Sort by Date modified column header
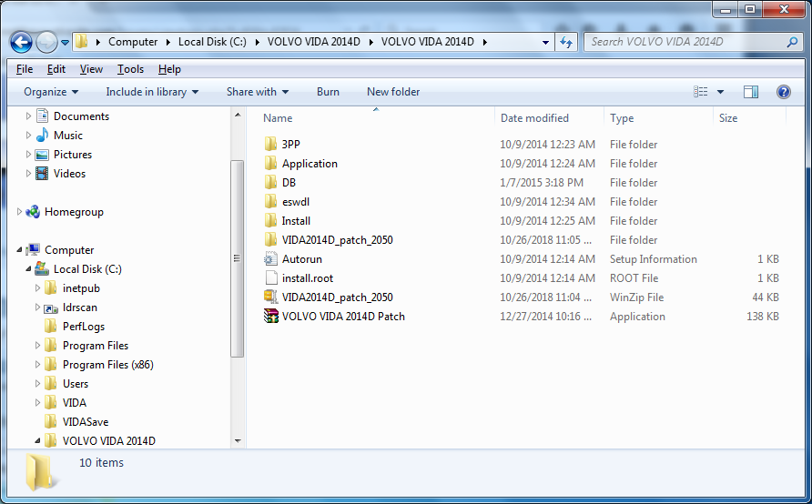This screenshot has height=504, width=812. [534, 118]
